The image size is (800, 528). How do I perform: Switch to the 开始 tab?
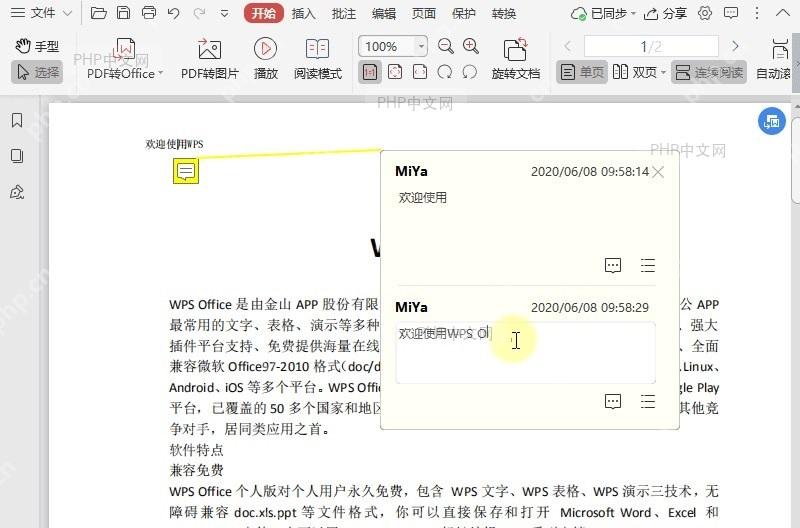[263, 14]
